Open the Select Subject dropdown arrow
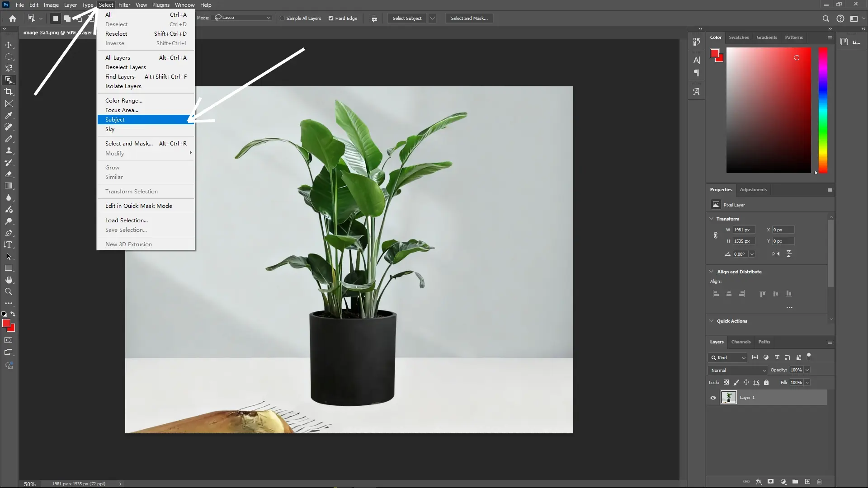Viewport: 868px width, 488px height. pyautogui.click(x=432, y=18)
